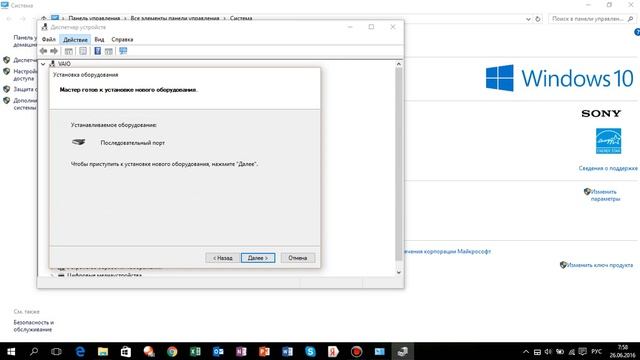Viewport: 640px width, 360px height.
Task: Open the Вид menu
Action: pyautogui.click(x=99, y=40)
